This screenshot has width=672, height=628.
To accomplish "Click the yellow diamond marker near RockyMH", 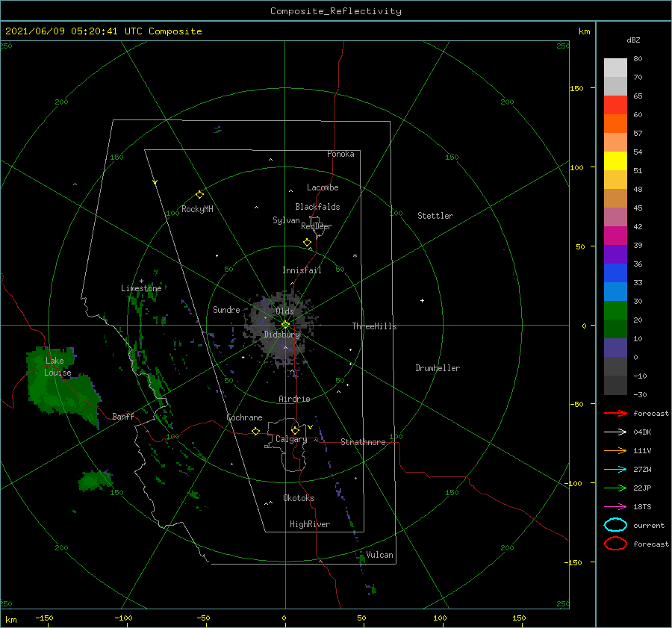I will pos(199,195).
